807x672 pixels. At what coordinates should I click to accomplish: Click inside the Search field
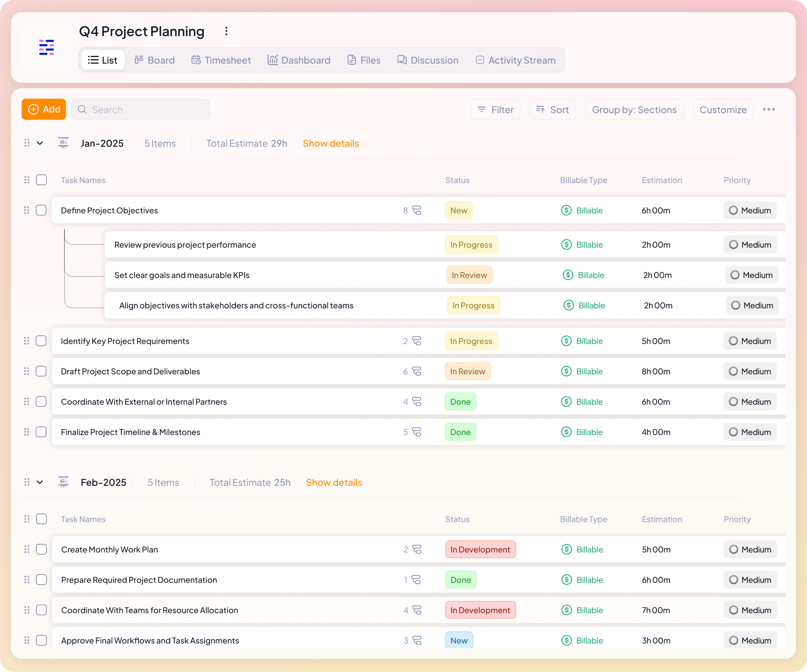(140, 109)
